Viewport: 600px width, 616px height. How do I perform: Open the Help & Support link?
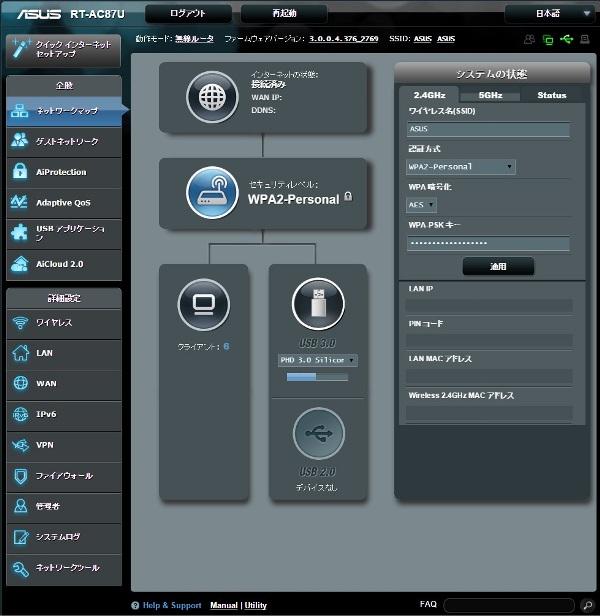pos(172,605)
